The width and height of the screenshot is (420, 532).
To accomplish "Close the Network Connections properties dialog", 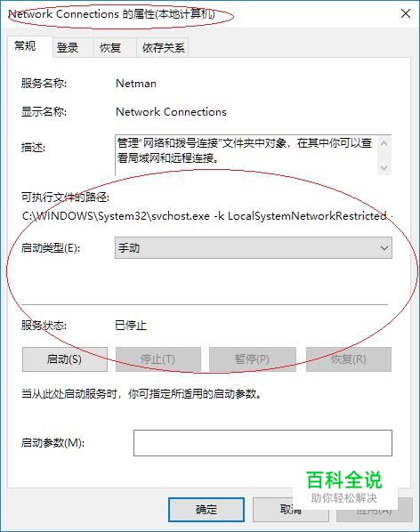I will pos(406,14).
